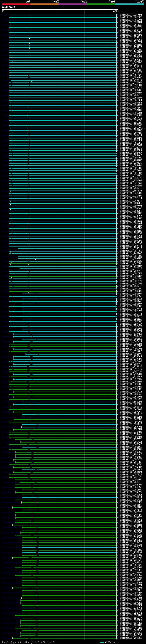Click the purple ~60% identity legend segment
146x644 pixels.
point(73,4)
